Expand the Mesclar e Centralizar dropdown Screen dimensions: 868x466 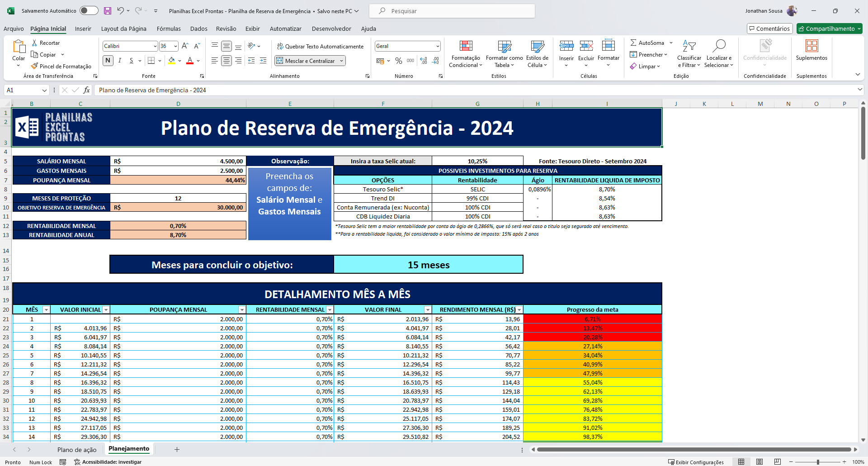342,60
